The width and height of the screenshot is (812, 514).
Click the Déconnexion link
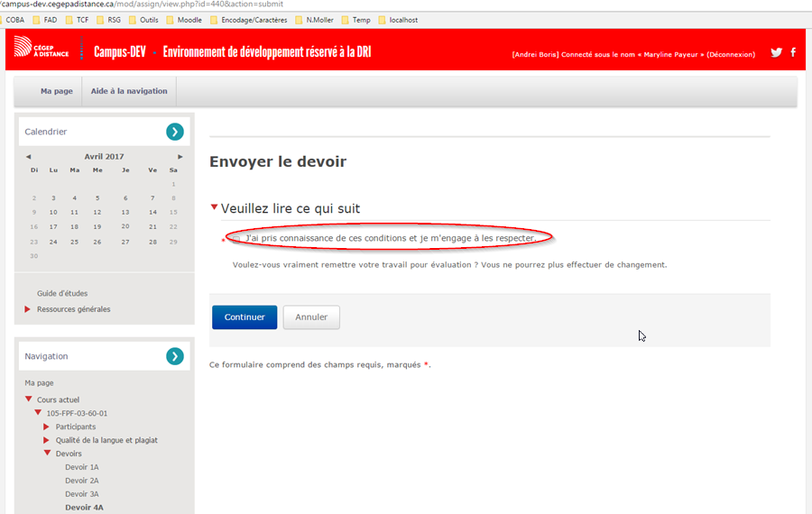click(x=731, y=54)
